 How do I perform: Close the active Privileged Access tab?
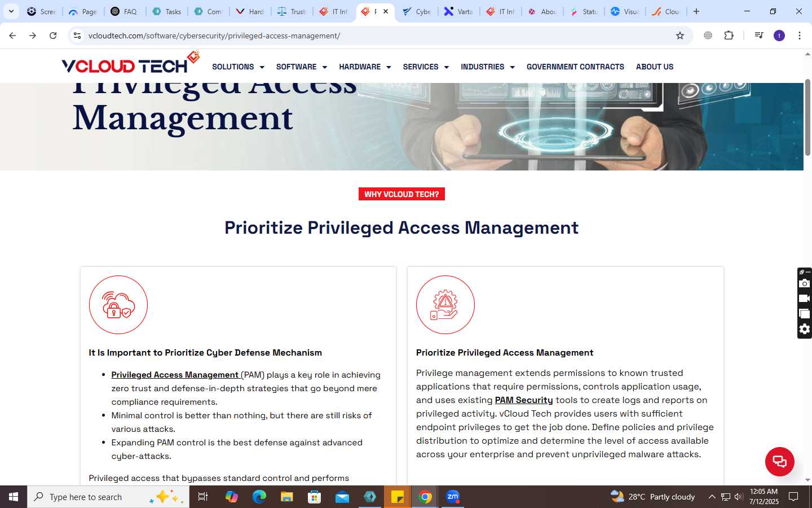click(386, 11)
